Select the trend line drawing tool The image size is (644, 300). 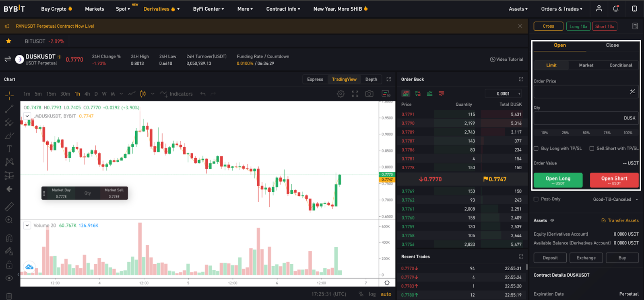point(9,109)
